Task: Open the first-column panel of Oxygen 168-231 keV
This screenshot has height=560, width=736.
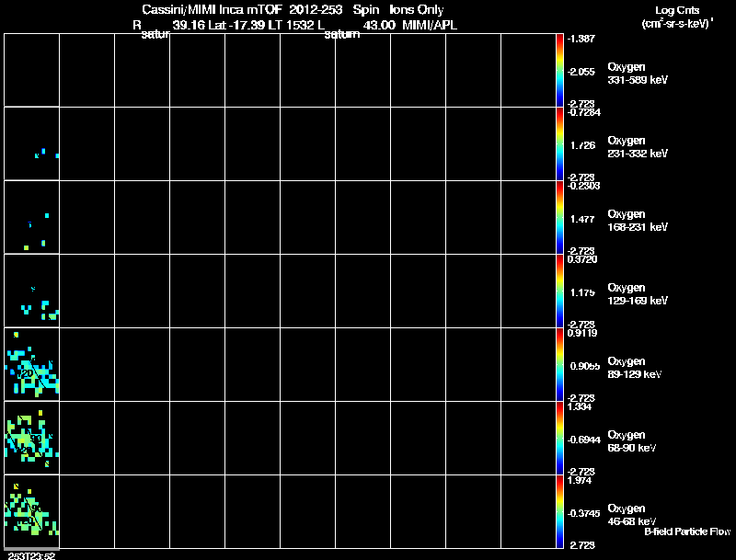Action: point(32,218)
